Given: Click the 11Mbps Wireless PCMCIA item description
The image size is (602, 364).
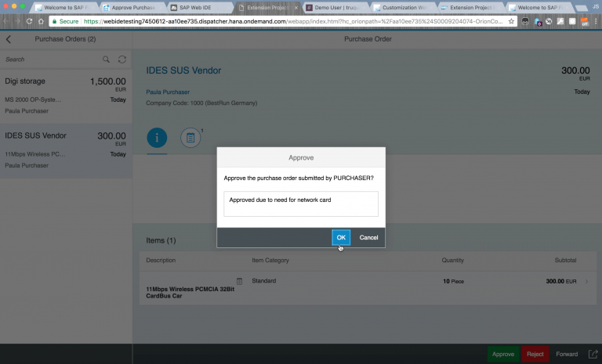Looking at the screenshot, I should coord(190,293).
